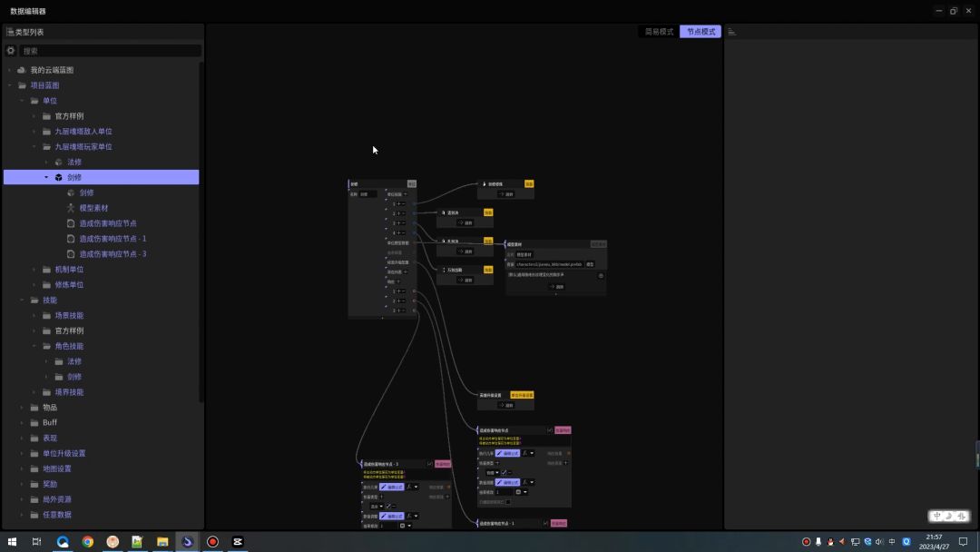Open the red record app in the taskbar
This screenshot has width=980, height=552.
[212, 542]
